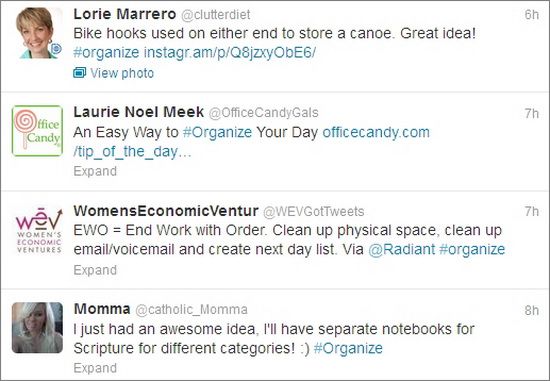Open the instagr.am/p/Q8jzxyObE6/ link
Screen dimensions: 550x381
[x=230, y=53]
